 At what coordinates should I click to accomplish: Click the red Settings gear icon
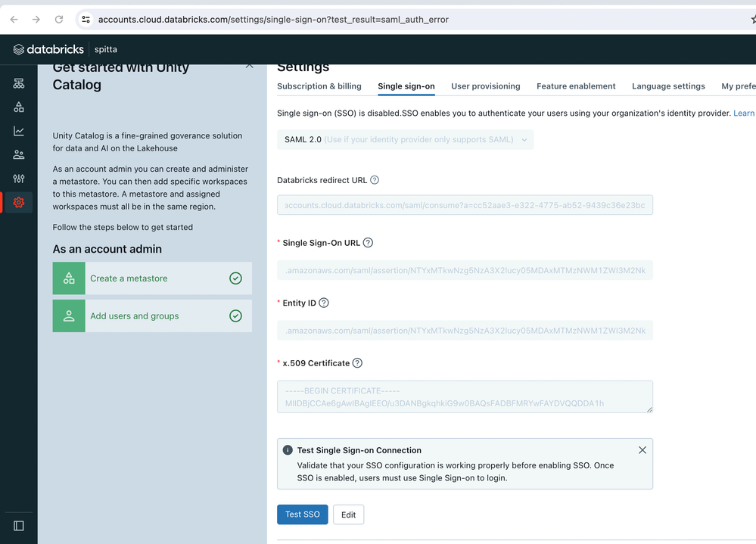point(19,202)
